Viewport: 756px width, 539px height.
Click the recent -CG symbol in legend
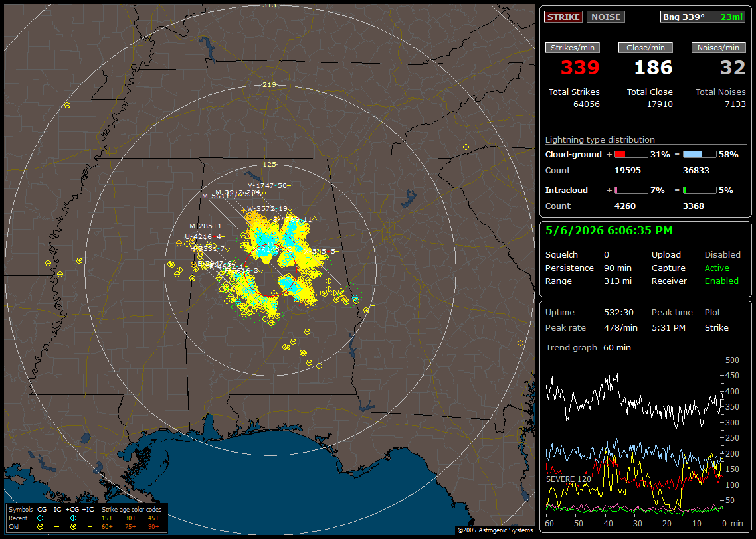point(40,518)
